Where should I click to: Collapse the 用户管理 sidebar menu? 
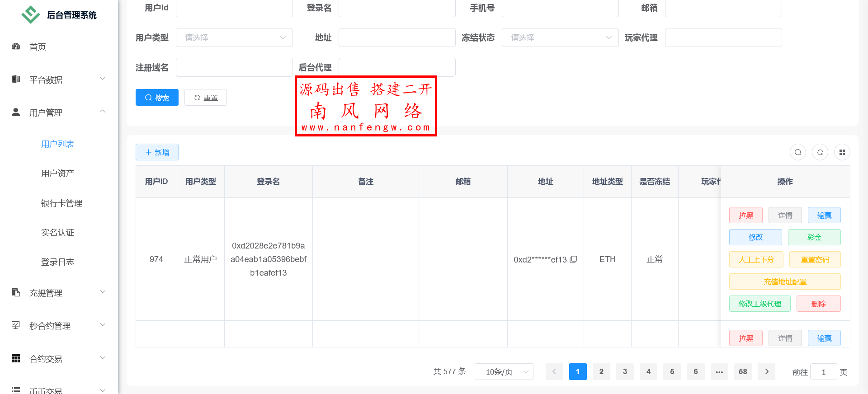59,113
